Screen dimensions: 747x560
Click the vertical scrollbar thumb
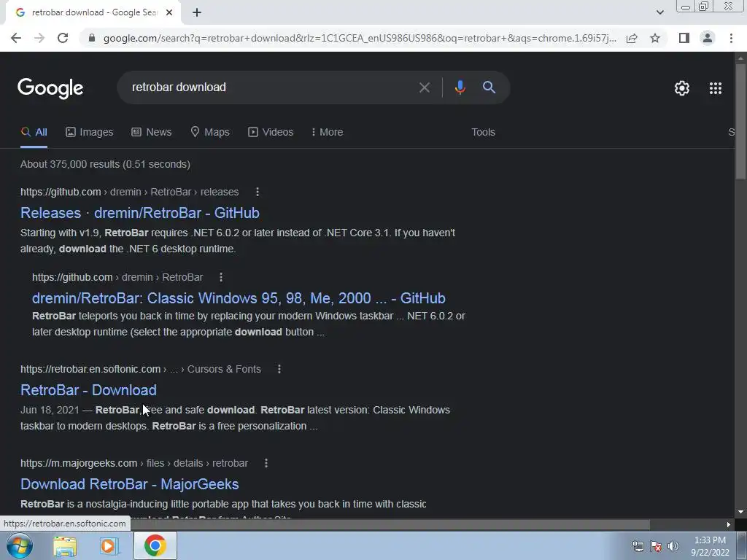[x=741, y=121]
